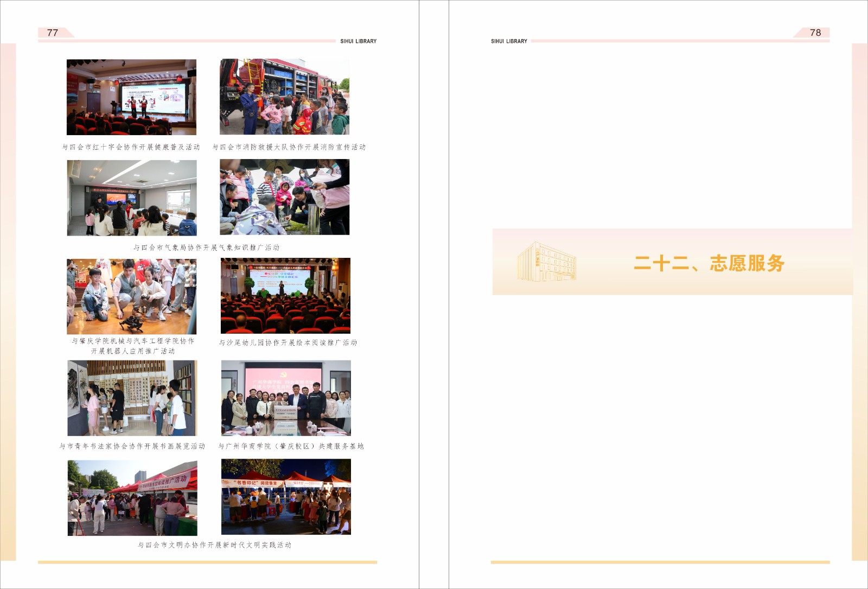Screen dimensions: 868x589
Task: Click the caption about 四会市文明办 activity
Action: coord(214,545)
